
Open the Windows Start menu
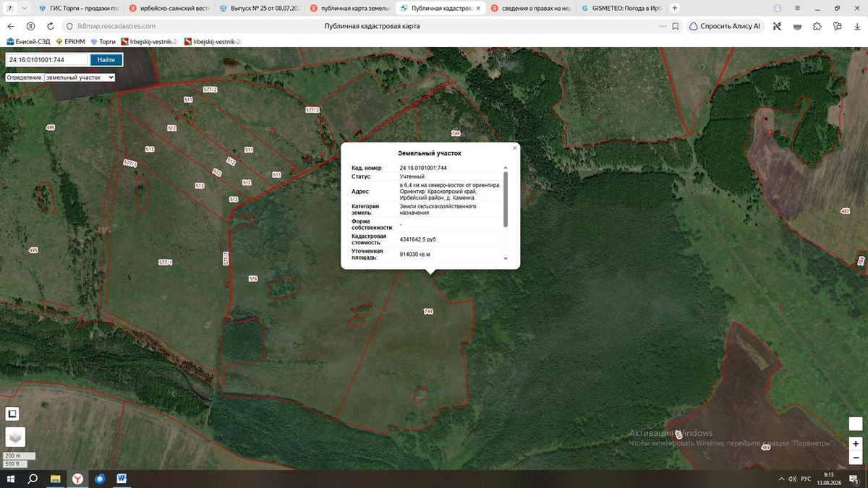point(12,479)
